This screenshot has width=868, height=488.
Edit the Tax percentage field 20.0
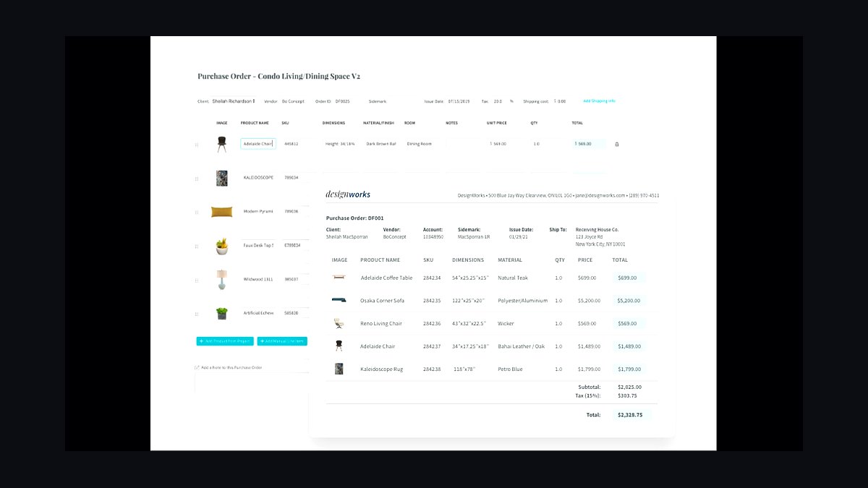(x=498, y=101)
